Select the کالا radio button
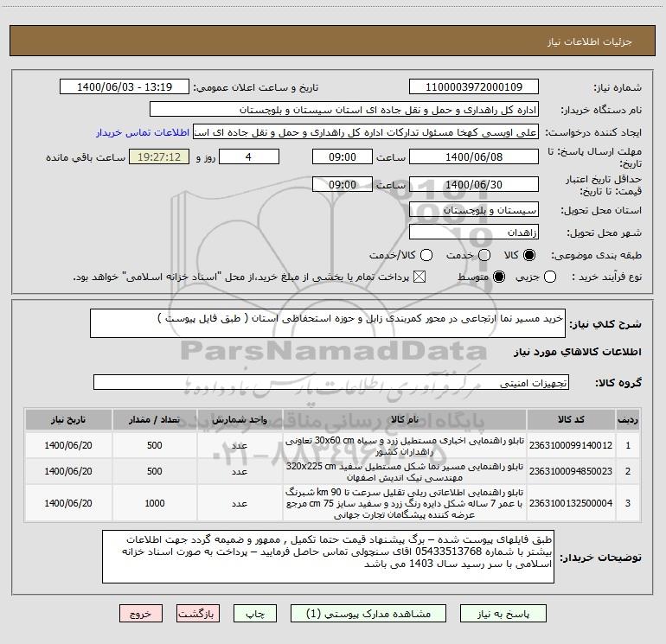The image size is (666, 644). (529, 255)
